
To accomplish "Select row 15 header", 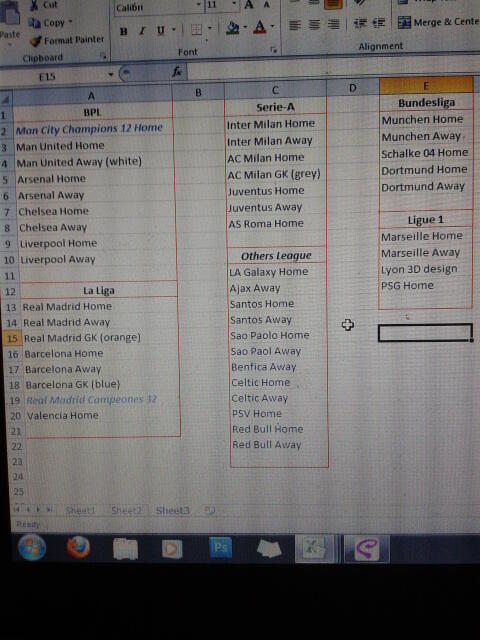I will pos(12,338).
